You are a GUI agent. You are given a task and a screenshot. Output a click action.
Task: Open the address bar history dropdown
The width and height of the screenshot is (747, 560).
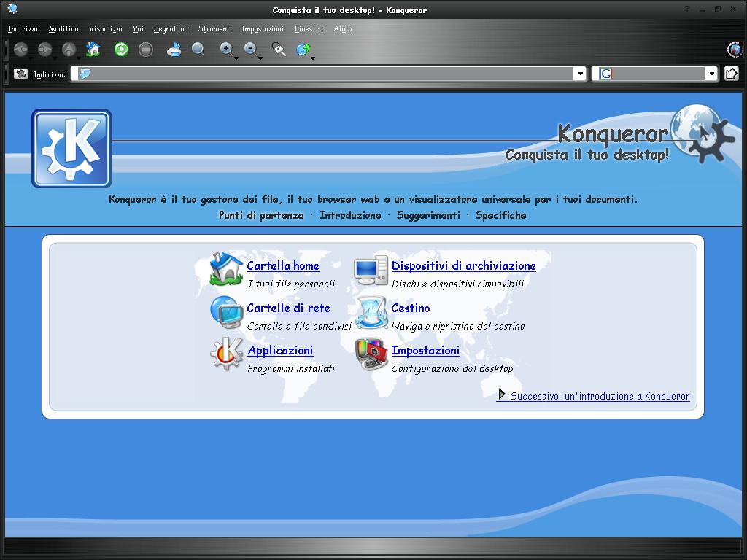coord(580,74)
